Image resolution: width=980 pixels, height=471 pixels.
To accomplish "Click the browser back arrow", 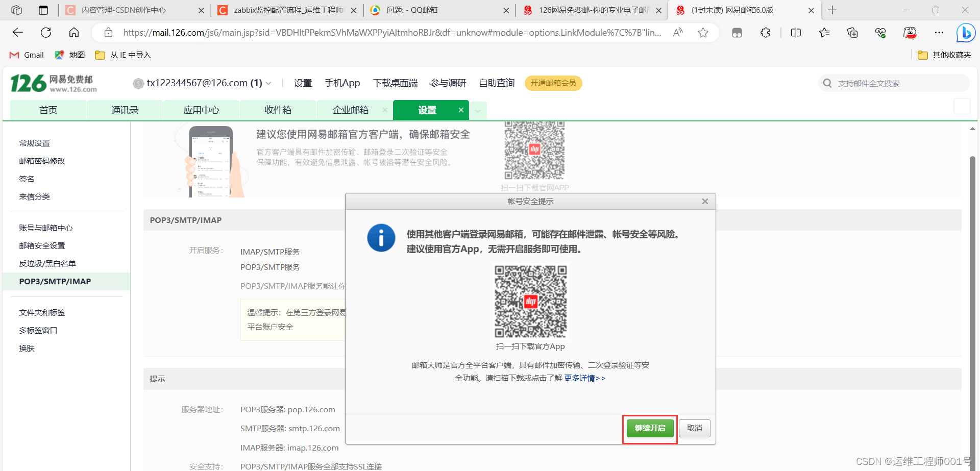I will (x=18, y=33).
